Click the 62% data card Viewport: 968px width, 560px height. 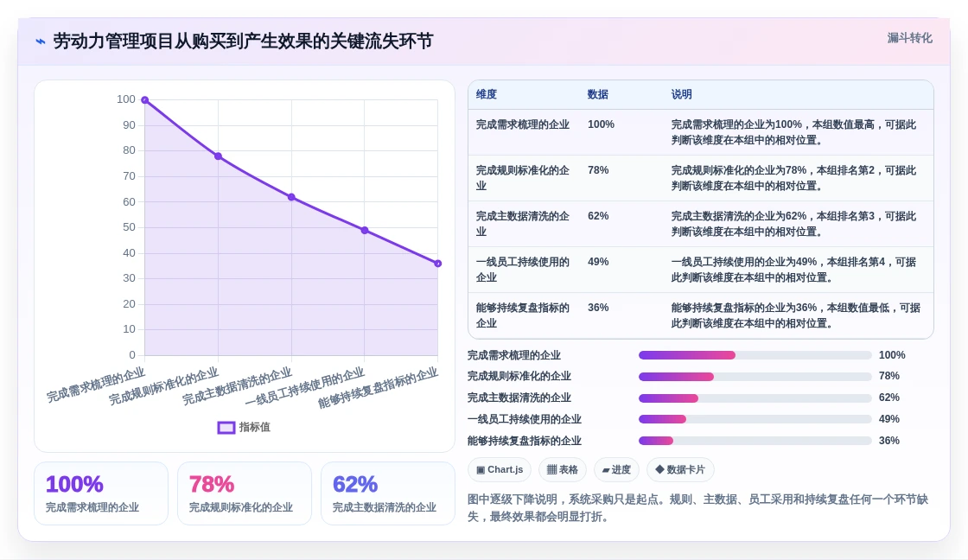(x=388, y=493)
